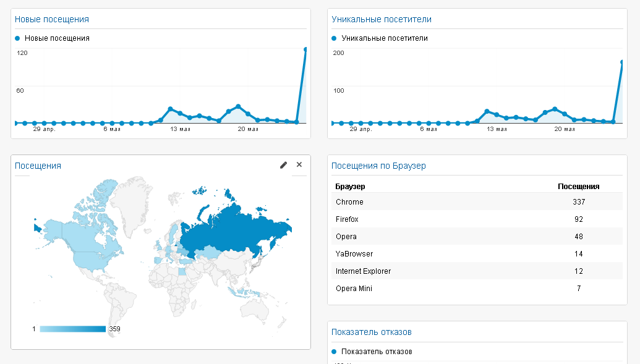The image size is (640, 364).
Task: Open the Уникальные посетители widget title
Action: (382, 19)
